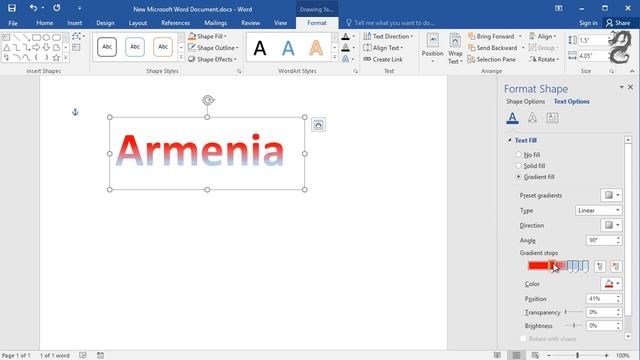
Task: Click Send Backward button
Action: click(x=493, y=48)
